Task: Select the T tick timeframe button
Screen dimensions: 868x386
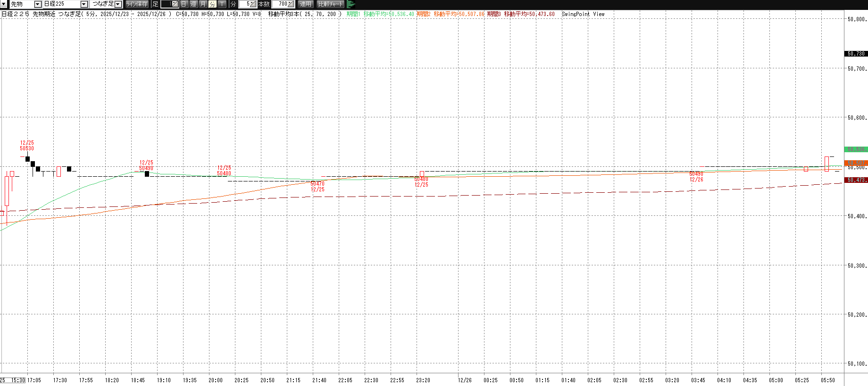Action: [222, 4]
